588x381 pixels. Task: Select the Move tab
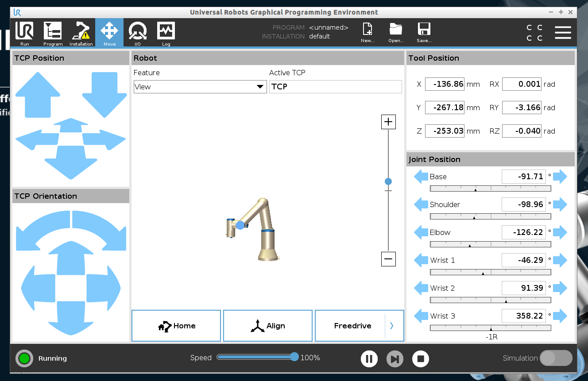coord(109,33)
